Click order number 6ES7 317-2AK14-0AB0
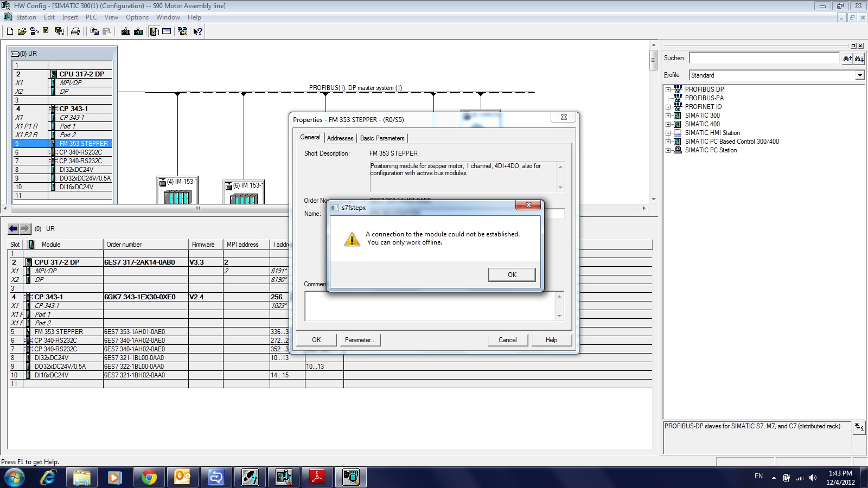868x488 pixels. coord(139,262)
